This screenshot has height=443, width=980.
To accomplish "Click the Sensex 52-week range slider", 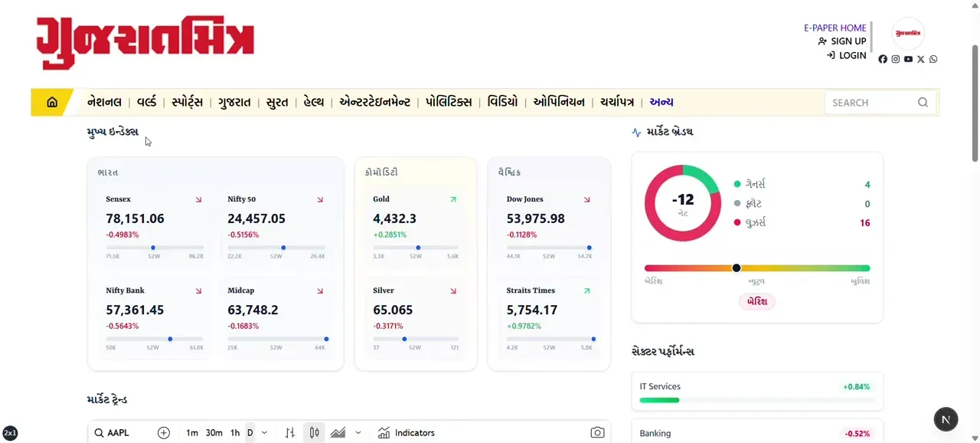I will (155, 248).
